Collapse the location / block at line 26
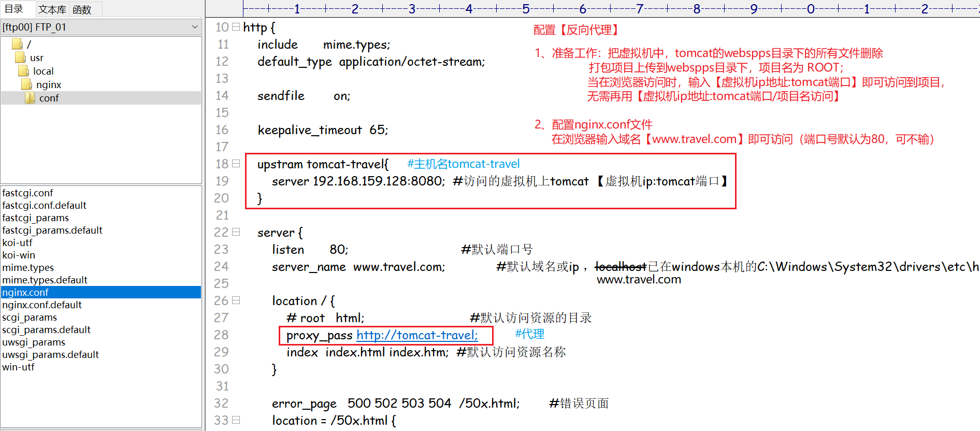 [x=236, y=300]
